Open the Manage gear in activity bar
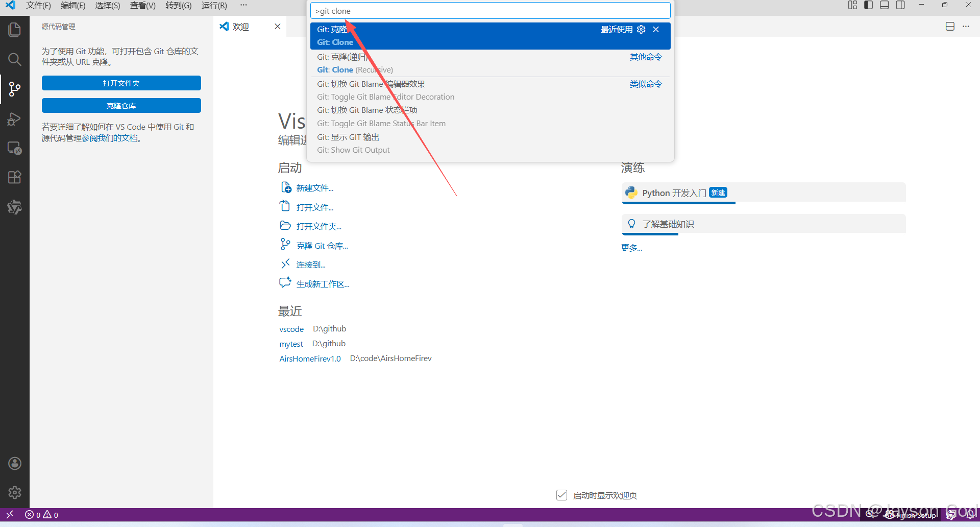980x527 pixels. tap(15, 492)
